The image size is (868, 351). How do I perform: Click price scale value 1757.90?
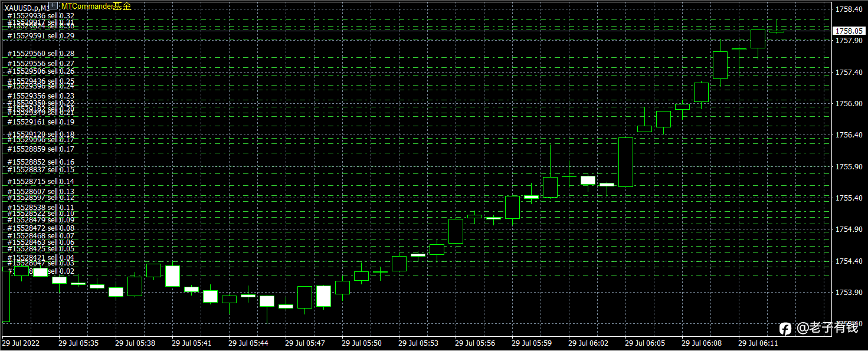coord(848,41)
